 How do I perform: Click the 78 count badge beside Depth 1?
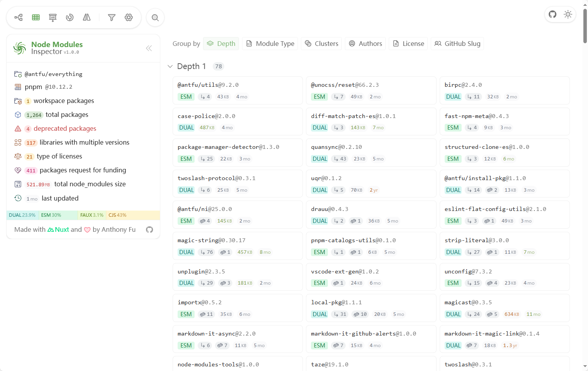coord(218,66)
